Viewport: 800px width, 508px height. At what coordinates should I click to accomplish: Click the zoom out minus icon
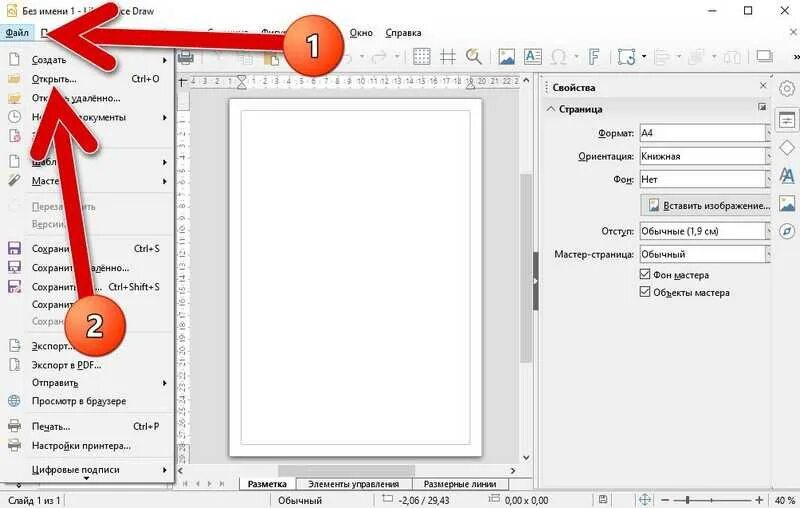click(x=665, y=500)
